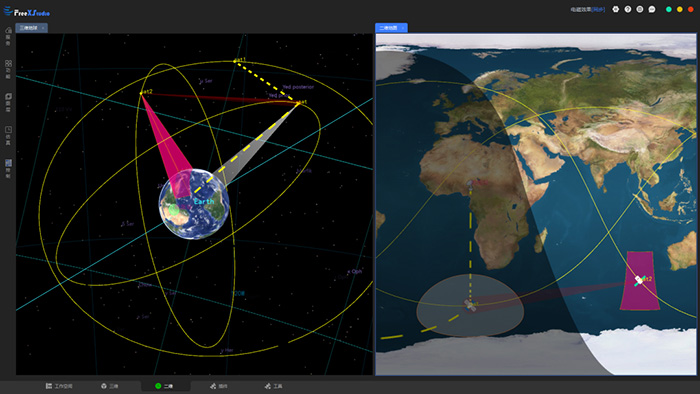This screenshot has width=700, height=394.
Task: Switch to the 2D map view tab
Action: pos(388,28)
